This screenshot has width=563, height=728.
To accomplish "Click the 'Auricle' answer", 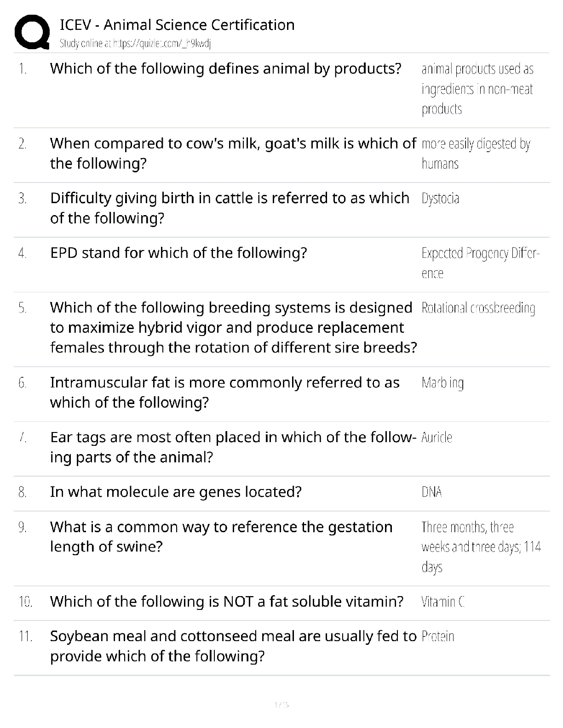I will tap(437, 438).
